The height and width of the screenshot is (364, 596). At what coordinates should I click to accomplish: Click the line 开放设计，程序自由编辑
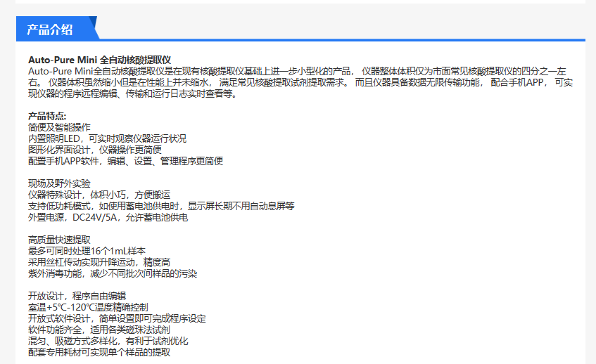pos(77,296)
